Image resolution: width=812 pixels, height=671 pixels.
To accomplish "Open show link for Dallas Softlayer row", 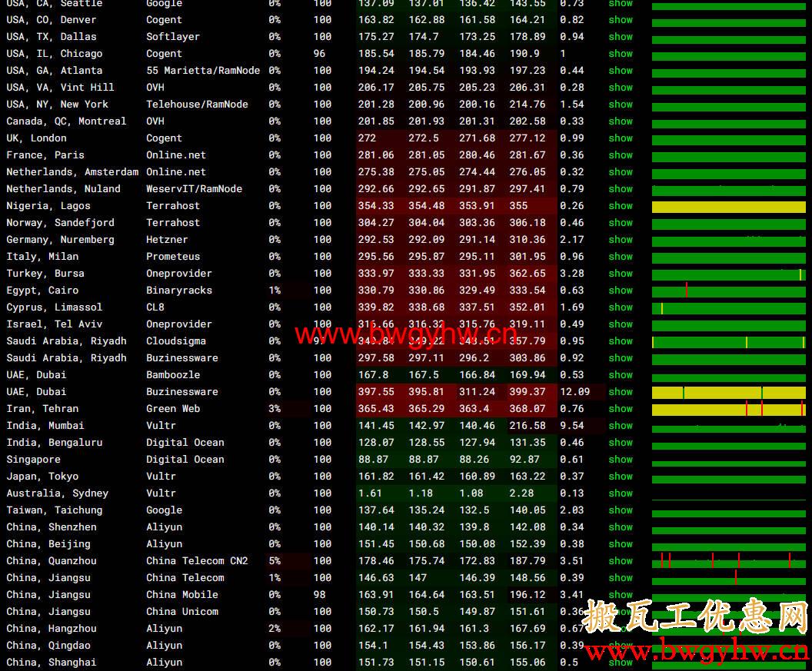I will (x=621, y=37).
